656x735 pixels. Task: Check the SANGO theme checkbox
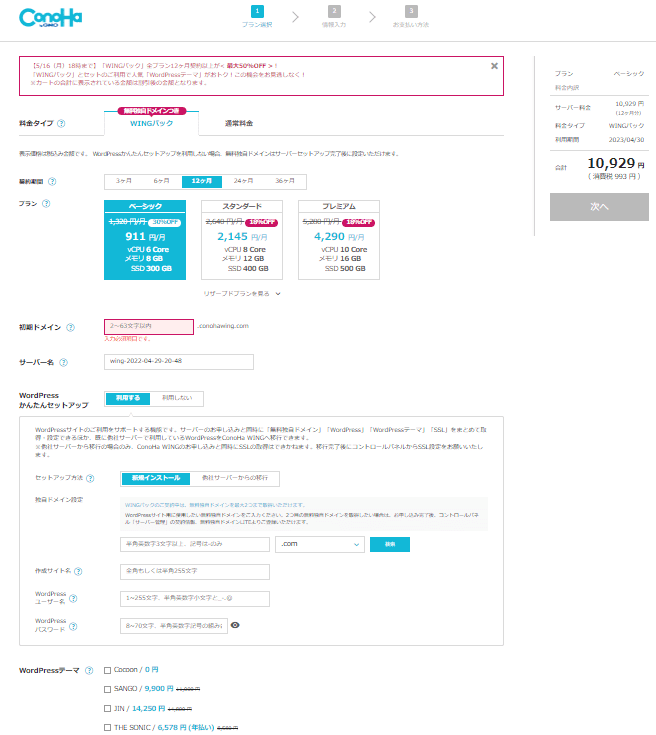[107, 689]
